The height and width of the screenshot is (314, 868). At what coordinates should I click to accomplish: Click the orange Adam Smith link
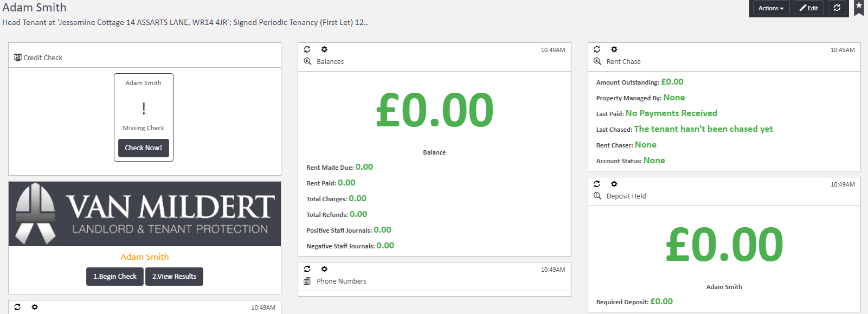[145, 257]
